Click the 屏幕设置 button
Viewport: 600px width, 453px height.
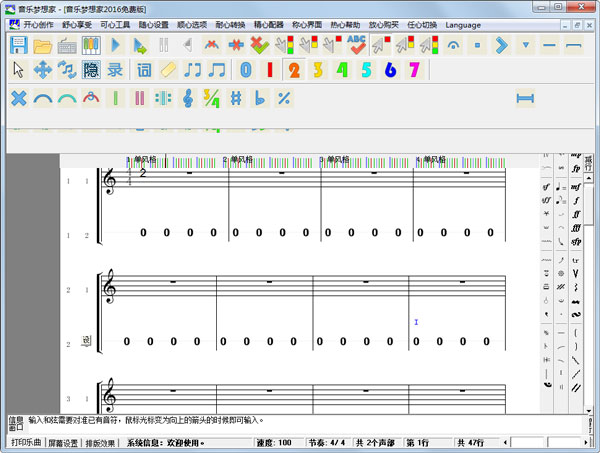click(x=63, y=443)
